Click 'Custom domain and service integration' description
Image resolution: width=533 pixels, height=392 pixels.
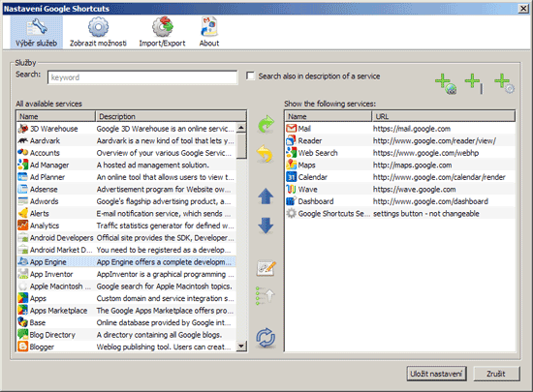165,298
